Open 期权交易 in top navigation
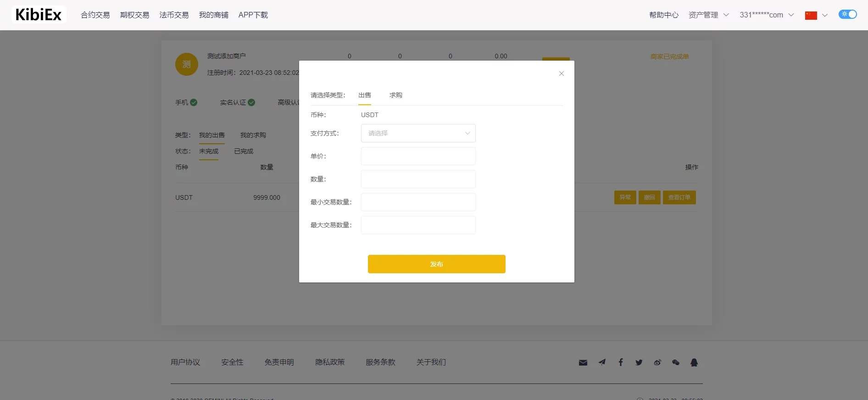868x400 pixels. (135, 15)
